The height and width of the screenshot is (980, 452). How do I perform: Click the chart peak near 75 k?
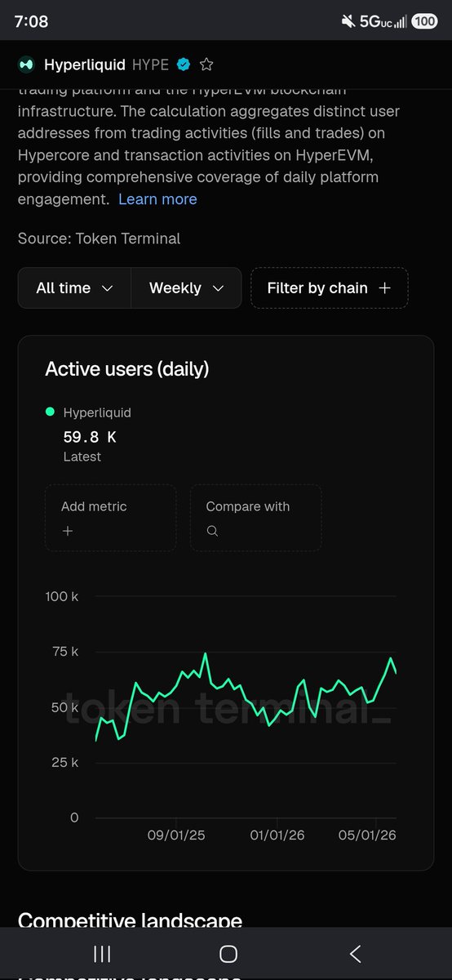point(205,654)
